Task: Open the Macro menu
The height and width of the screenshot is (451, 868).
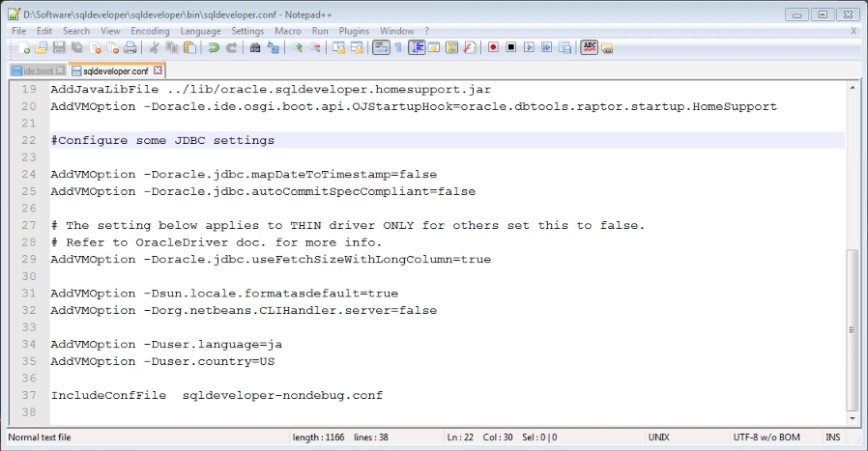Action: (x=288, y=31)
